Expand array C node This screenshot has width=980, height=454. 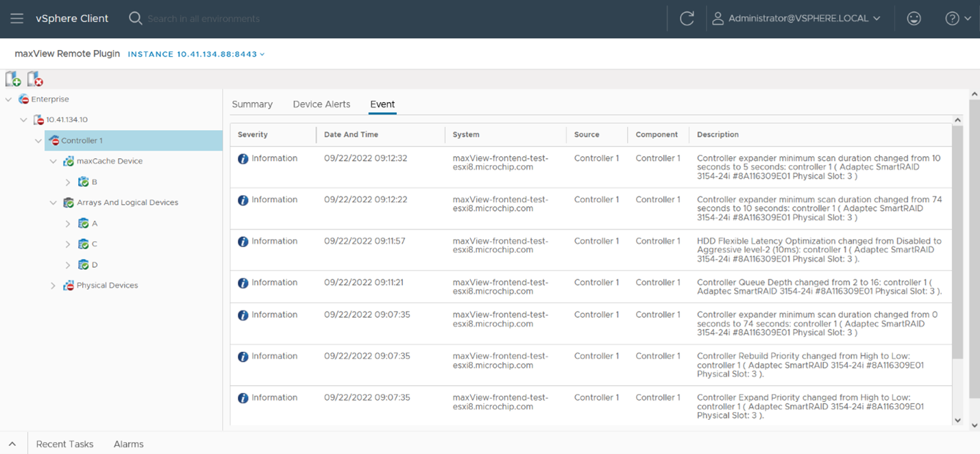click(68, 244)
